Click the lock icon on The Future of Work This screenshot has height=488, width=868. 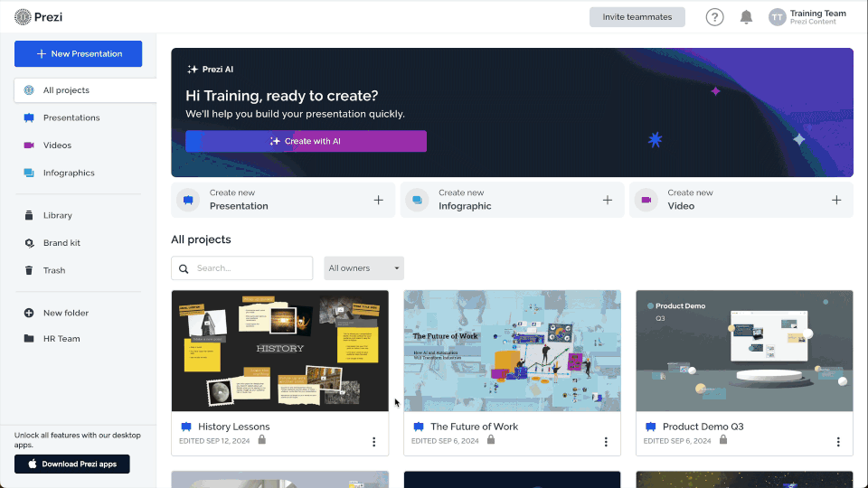[x=491, y=439]
